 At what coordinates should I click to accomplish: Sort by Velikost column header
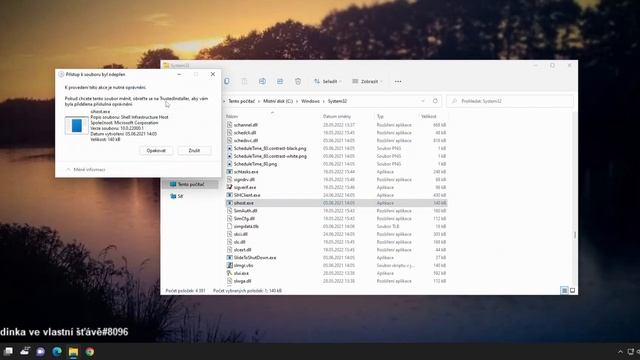[x=429, y=116]
